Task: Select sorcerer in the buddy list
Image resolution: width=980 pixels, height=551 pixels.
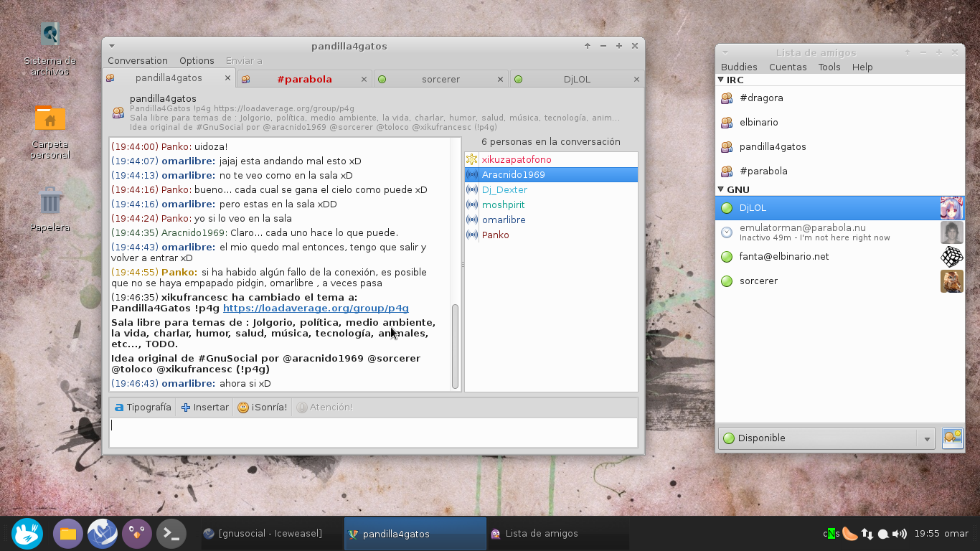Action: coord(840,281)
